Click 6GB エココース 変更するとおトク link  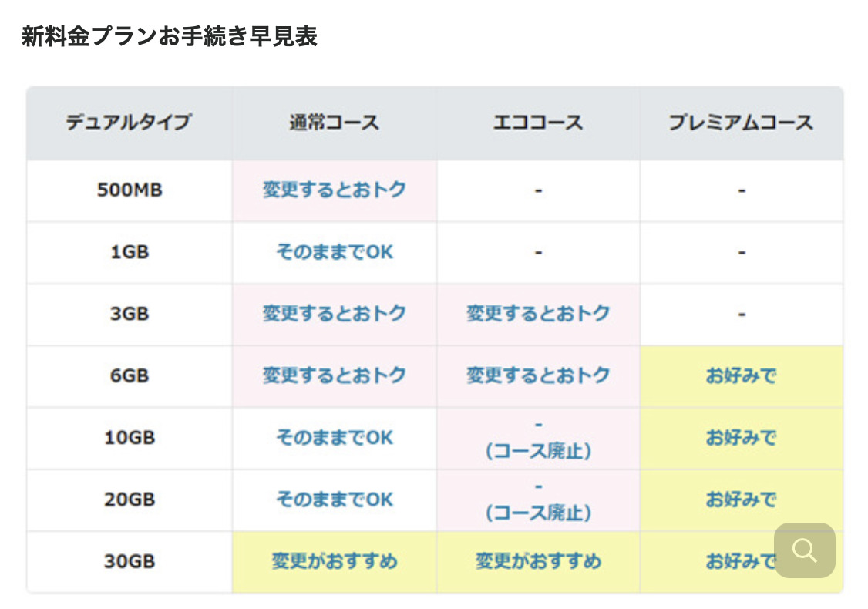pyautogui.click(x=537, y=375)
